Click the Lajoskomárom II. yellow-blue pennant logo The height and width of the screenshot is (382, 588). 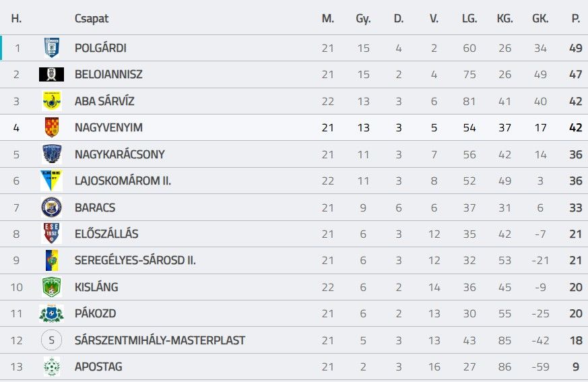tap(51, 181)
